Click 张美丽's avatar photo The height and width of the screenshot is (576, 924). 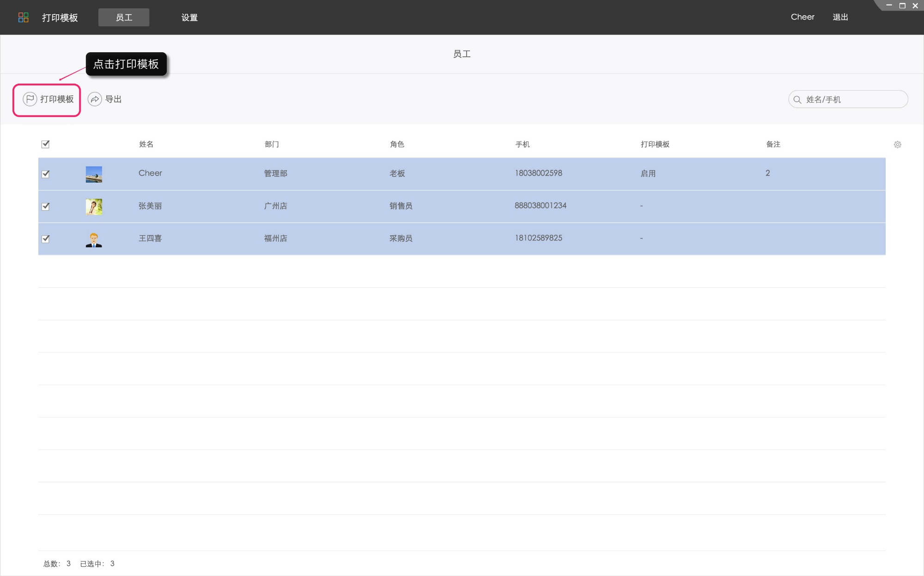tap(94, 207)
